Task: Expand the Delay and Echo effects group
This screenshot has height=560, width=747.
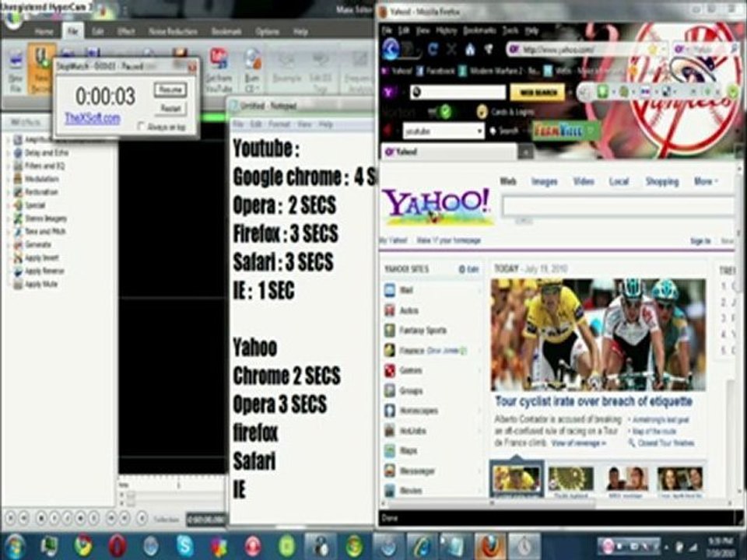Action: point(9,153)
